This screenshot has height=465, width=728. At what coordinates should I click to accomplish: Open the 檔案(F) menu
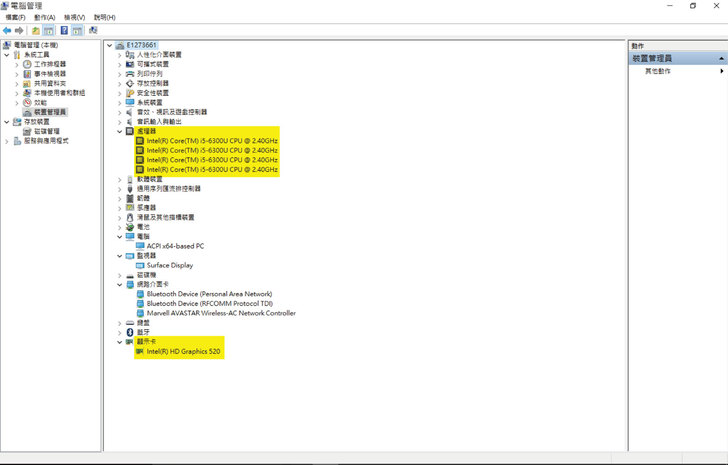[x=15, y=17]
